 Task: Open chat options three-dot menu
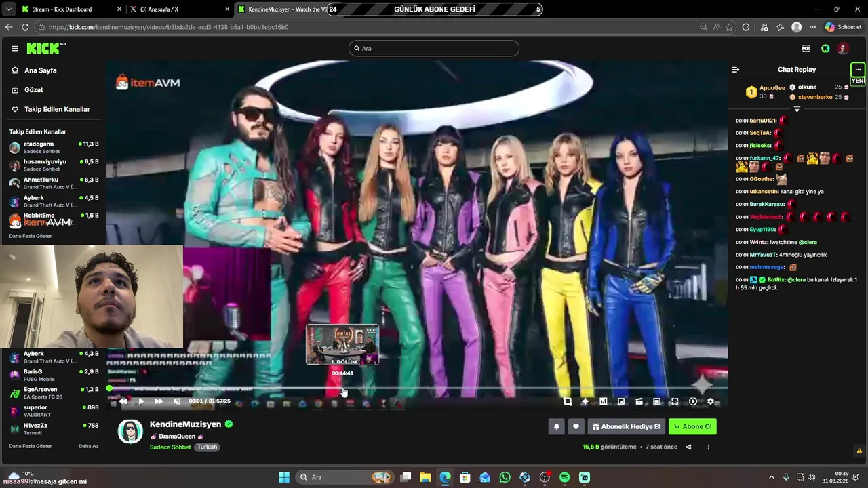point(858,70)
